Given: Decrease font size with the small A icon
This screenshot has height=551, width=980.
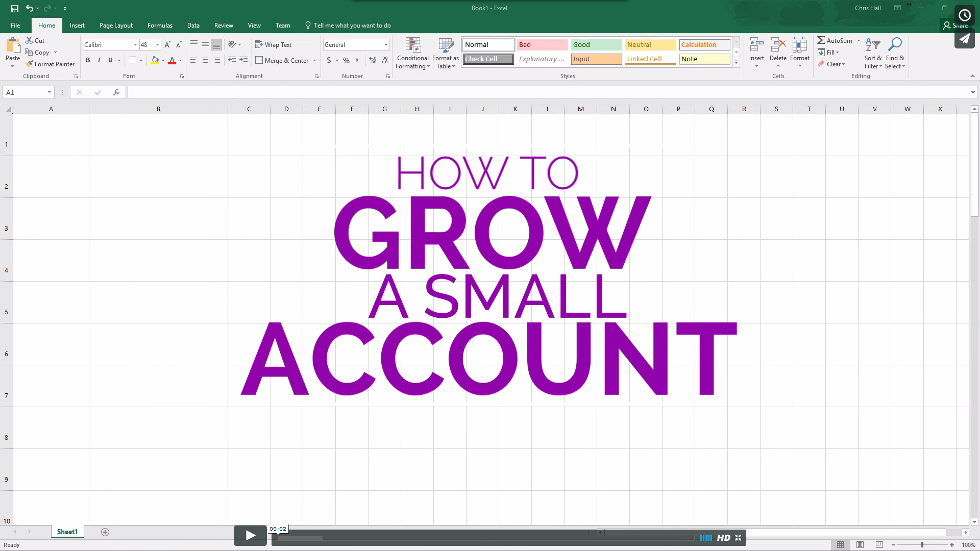Looking at the screenshot, I should [179, 45].
